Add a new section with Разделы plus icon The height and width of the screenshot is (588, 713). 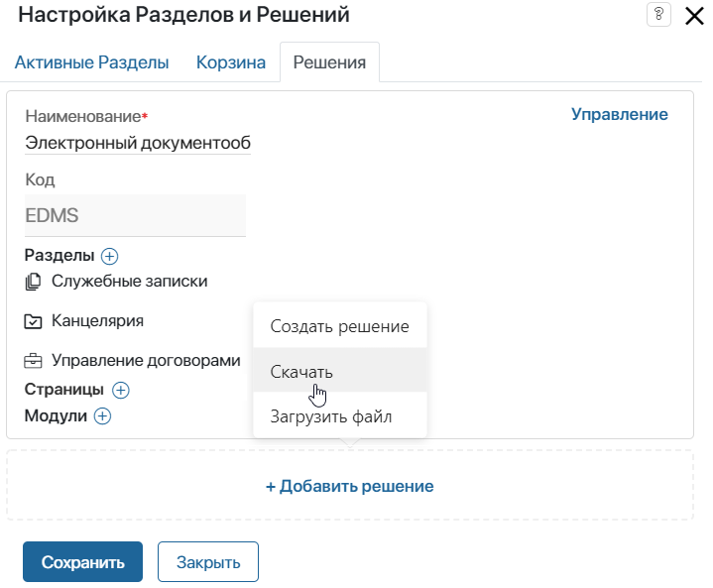click(109, 256)
